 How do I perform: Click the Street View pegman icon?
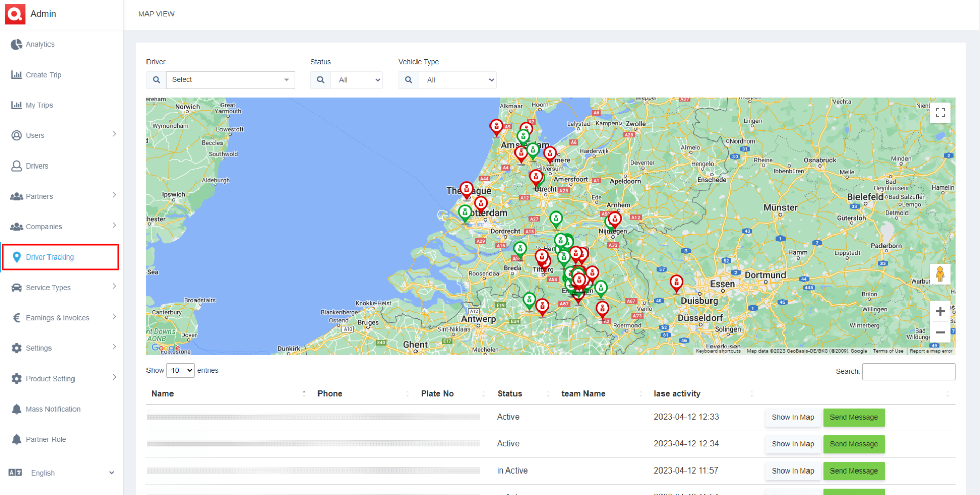[940, 274]
